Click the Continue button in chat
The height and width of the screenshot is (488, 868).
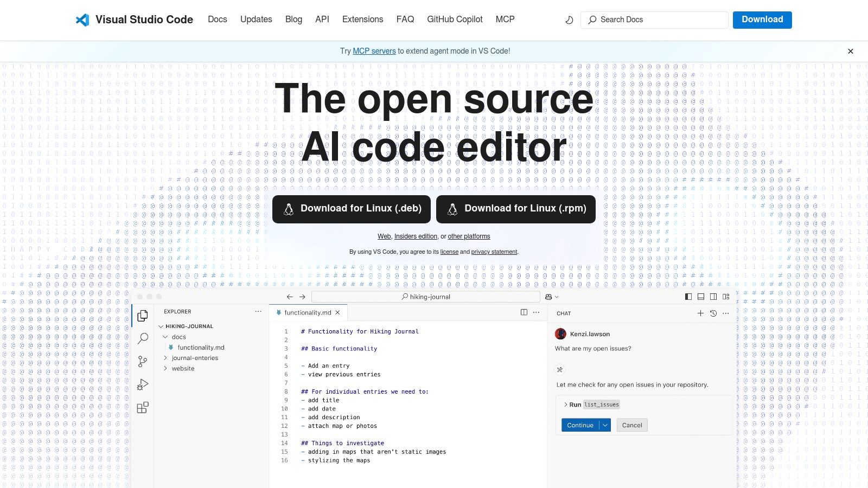(x=580, y=425)
